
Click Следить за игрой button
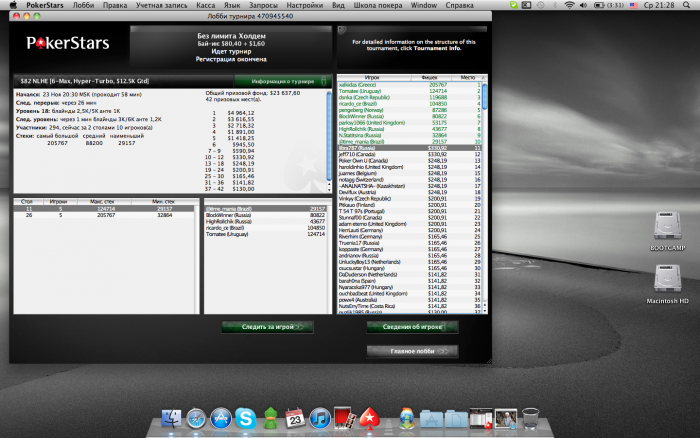(x=267, y=327)
